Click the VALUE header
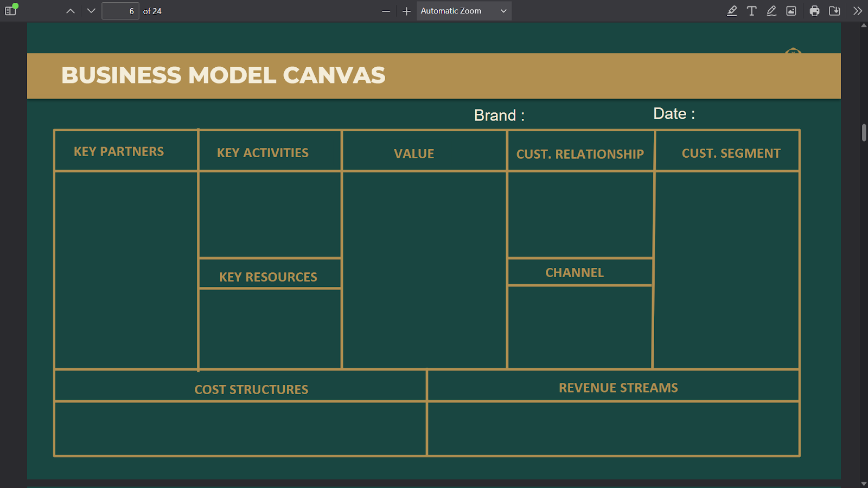Viewport: 868px width, 488px height. (414, 154)
